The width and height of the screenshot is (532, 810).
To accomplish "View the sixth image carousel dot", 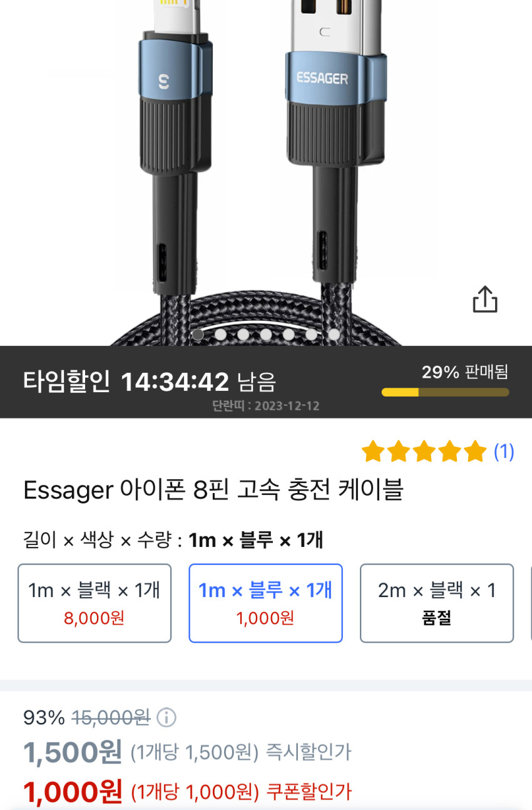I will [311, 335].
